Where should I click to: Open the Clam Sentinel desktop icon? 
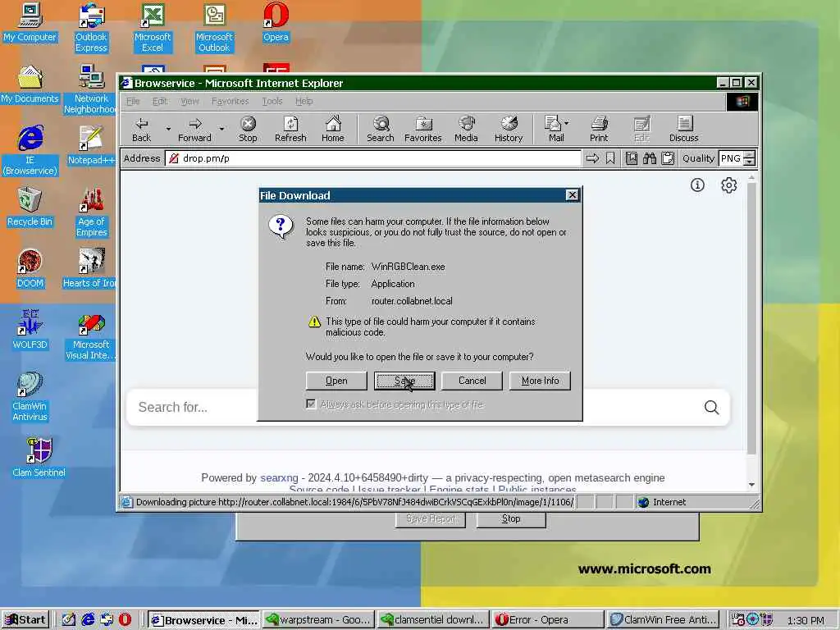click(39, 457)
